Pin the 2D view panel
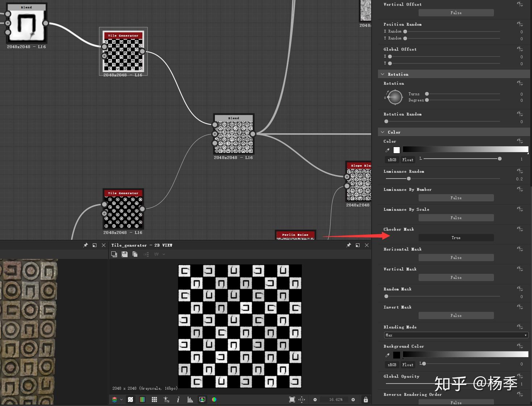Screen dimensions: 532x406 point(349,245)
